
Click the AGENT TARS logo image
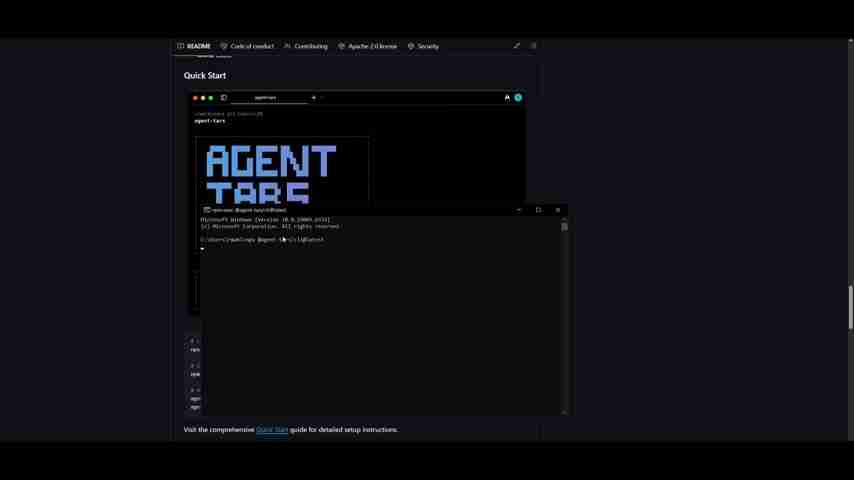[x=271, y=175]
